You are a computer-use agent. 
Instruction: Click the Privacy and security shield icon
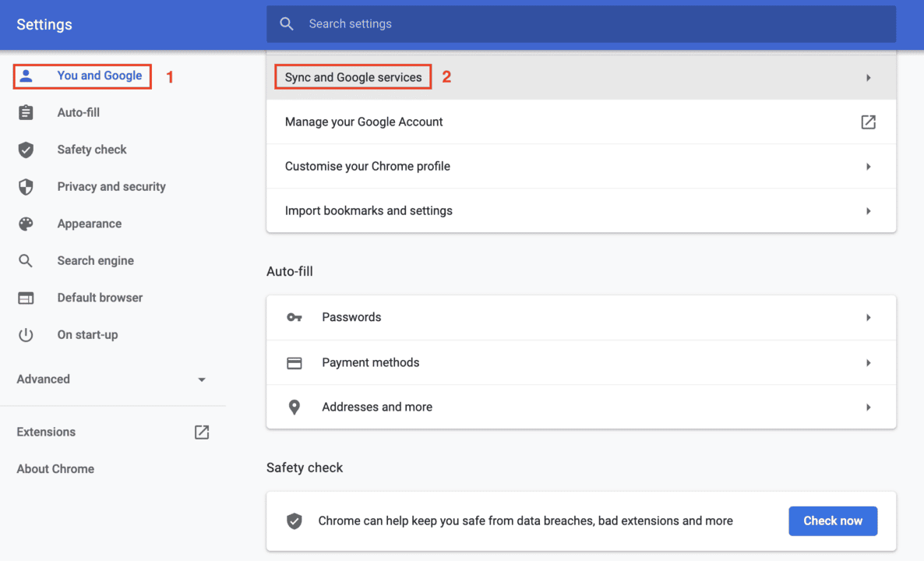click(26, 187)
